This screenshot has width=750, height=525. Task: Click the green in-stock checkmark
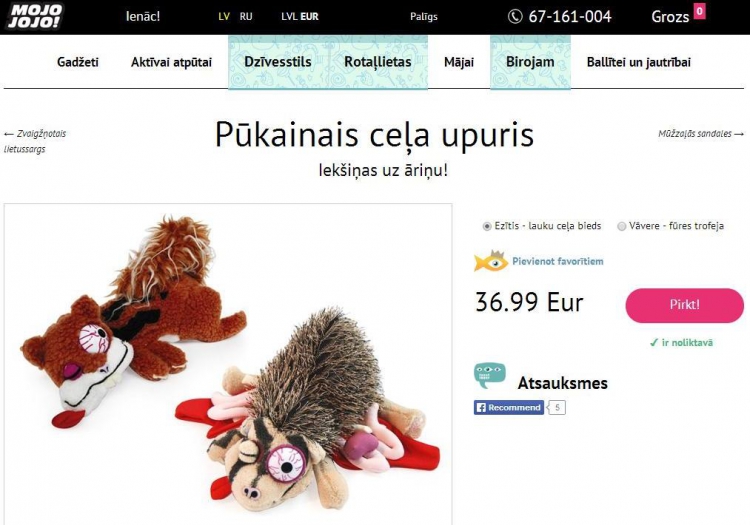[x=654, y=342]
